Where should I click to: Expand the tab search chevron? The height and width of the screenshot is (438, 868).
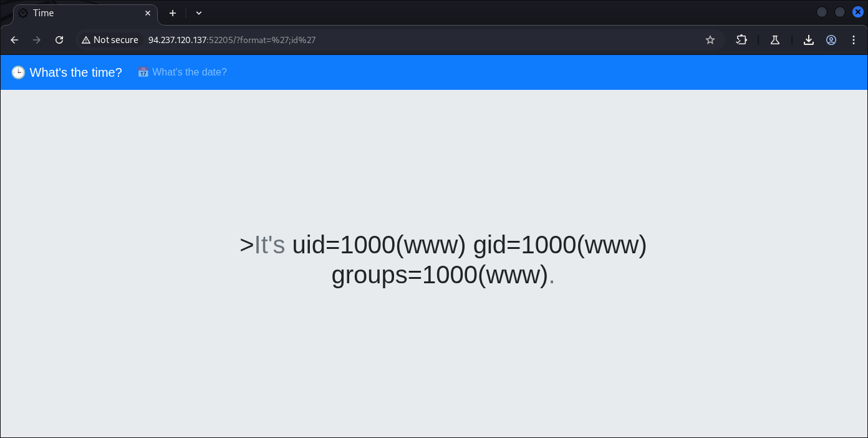(x=199, y=13)
